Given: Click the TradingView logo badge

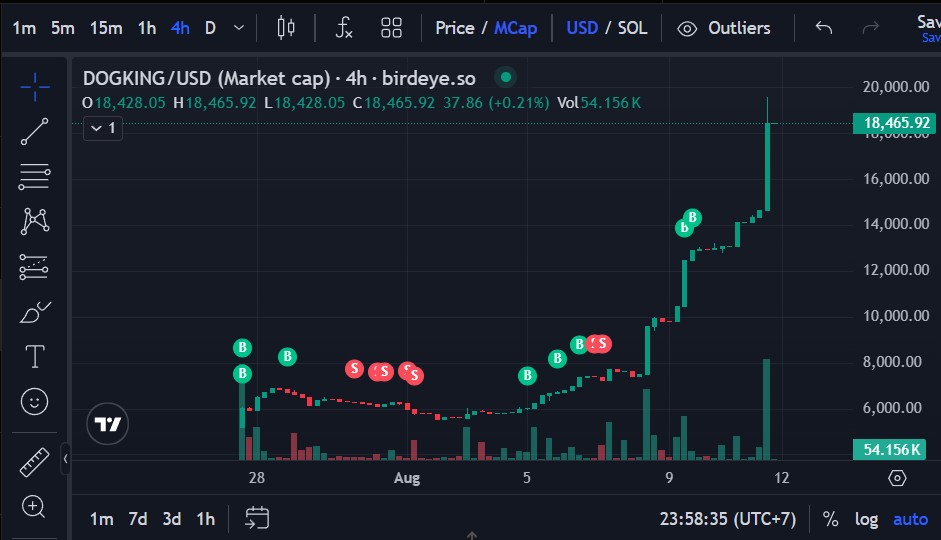Looking at the screenshot, I should (x=107, y=424).
